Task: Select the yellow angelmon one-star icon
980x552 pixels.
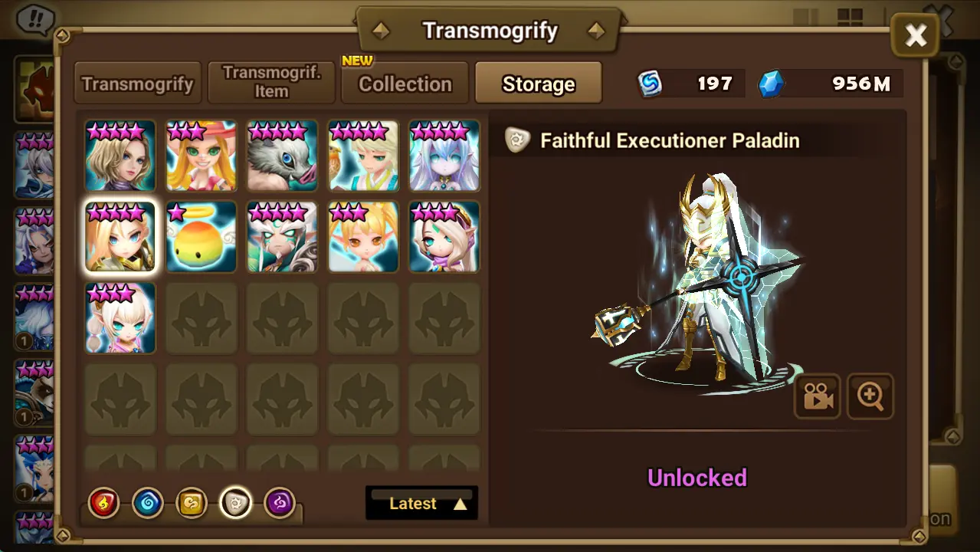Action: 202,236
